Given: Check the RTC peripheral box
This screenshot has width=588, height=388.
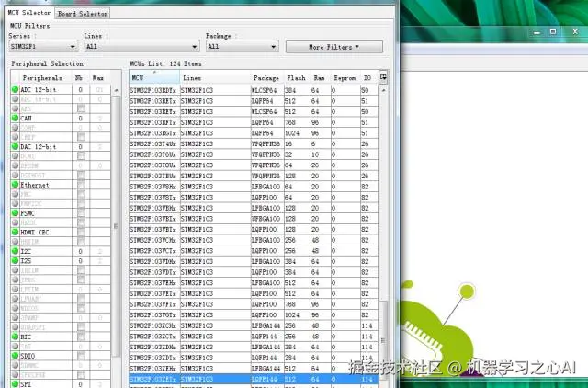Looking at the screenshot, I should (x=81, y=337).
